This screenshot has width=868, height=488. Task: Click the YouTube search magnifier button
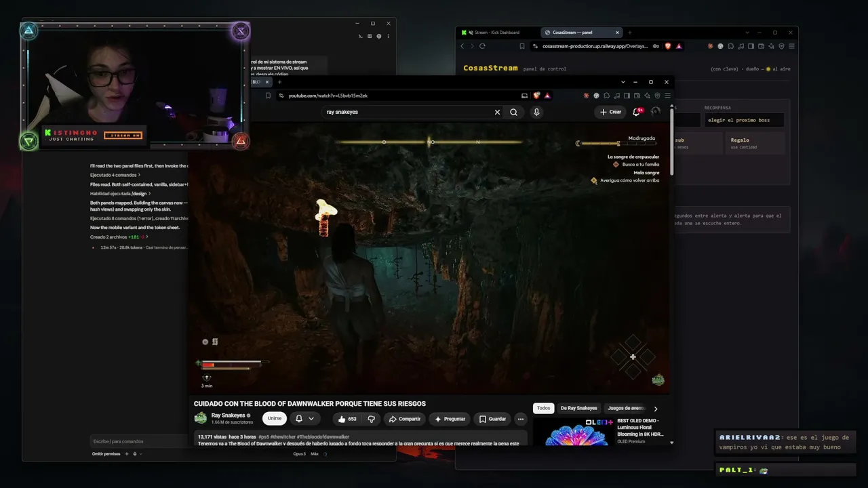point(513,112)
